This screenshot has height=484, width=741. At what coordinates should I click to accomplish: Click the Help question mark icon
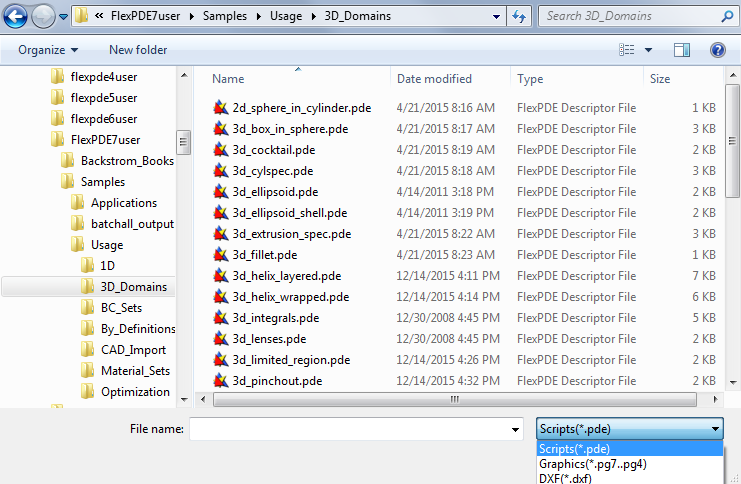(x=718, y=50)
